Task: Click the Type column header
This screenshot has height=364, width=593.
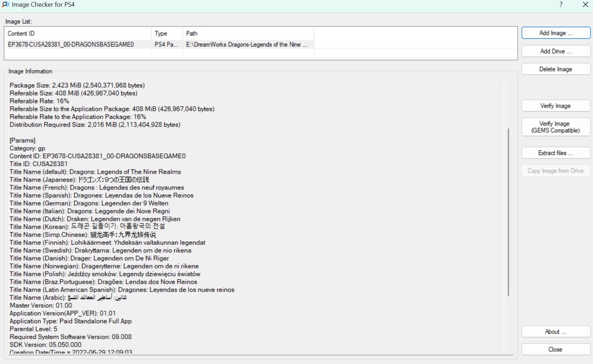Action: pyautogui.click(x=167, y=34)
